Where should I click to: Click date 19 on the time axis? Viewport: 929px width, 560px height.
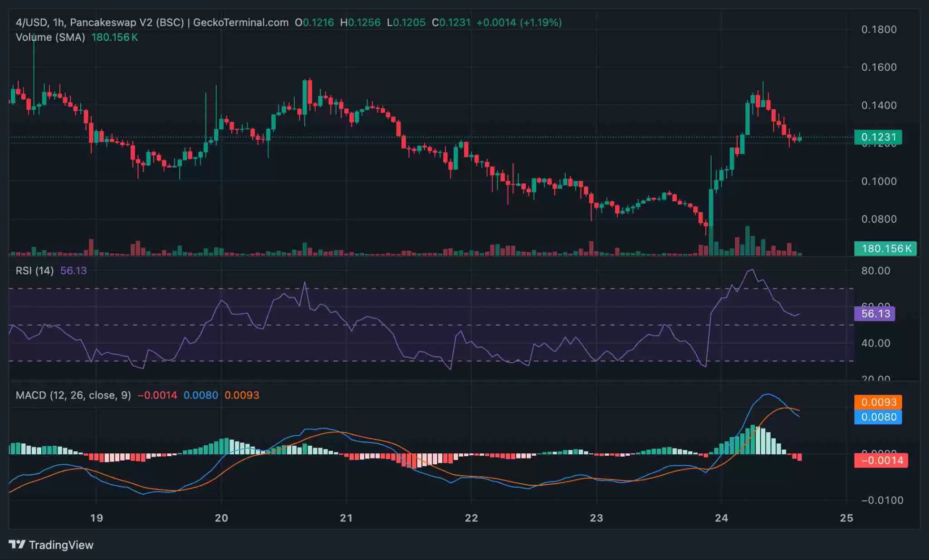coord(96,518)
